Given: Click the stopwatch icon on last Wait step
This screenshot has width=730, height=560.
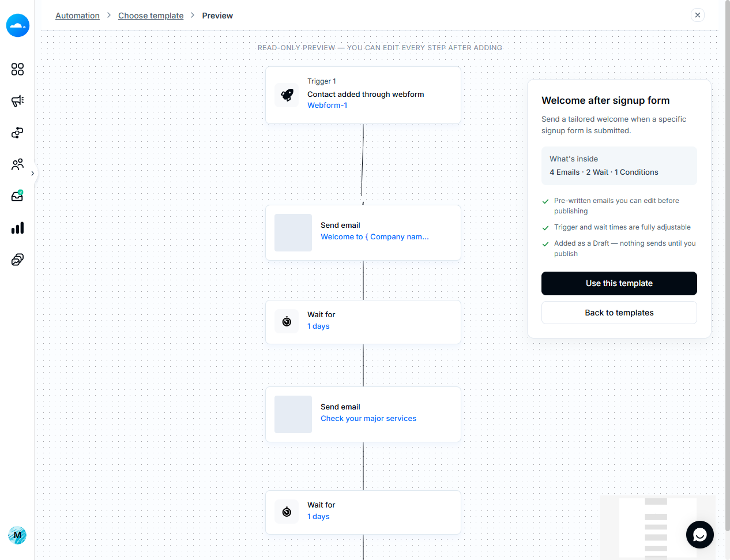Looking at the screenshot, I should (x=287, y=512).
